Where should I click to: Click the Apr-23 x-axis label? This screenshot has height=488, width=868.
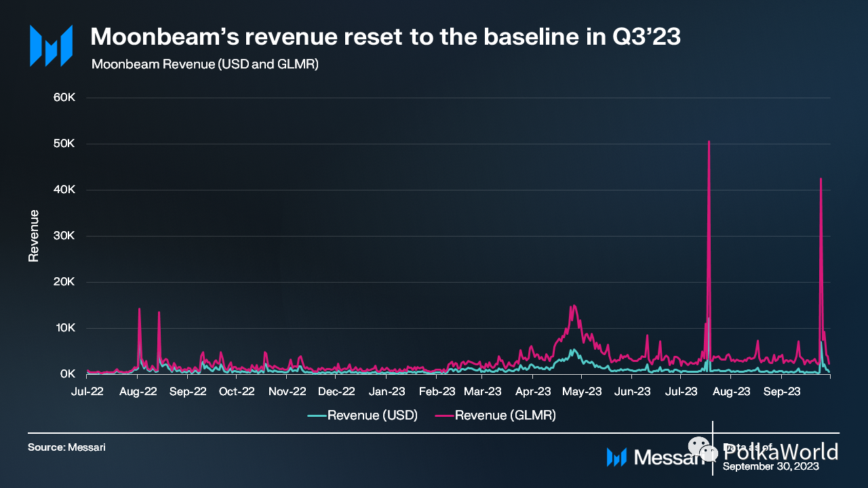coord(533,392)
